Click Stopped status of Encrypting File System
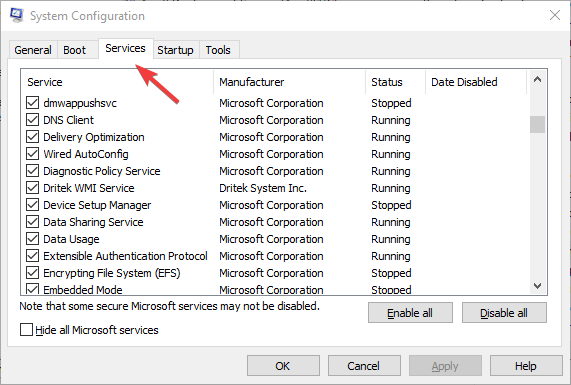Viewport: 571px width, 385px height. [391, 273]
